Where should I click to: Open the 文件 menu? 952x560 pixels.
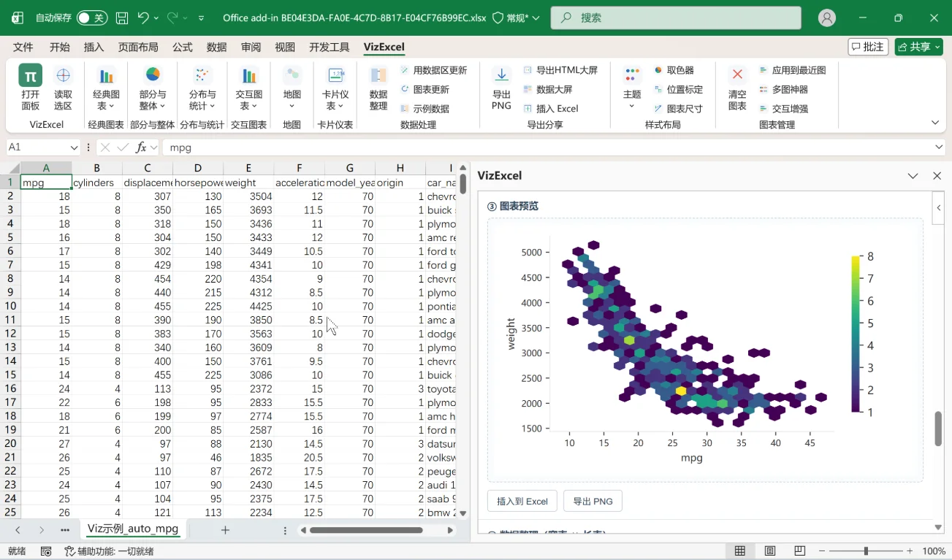pyautogui.click(x=23, y=47)
